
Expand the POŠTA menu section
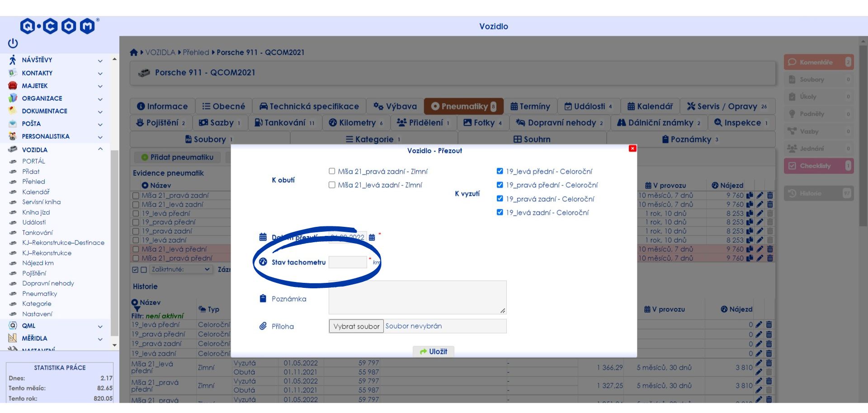100,124
